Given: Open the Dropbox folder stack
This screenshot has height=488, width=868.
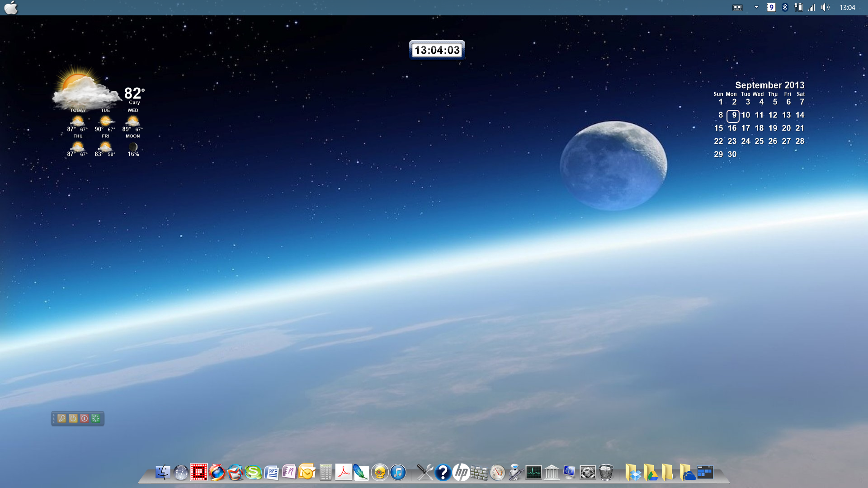Looking at the screenshot, I should 633,473.
